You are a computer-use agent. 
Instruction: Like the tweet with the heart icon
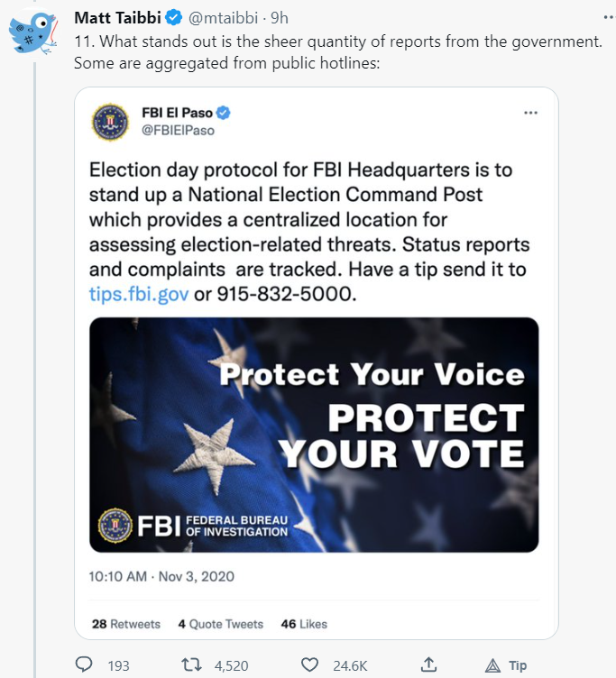tap(309, 665)
